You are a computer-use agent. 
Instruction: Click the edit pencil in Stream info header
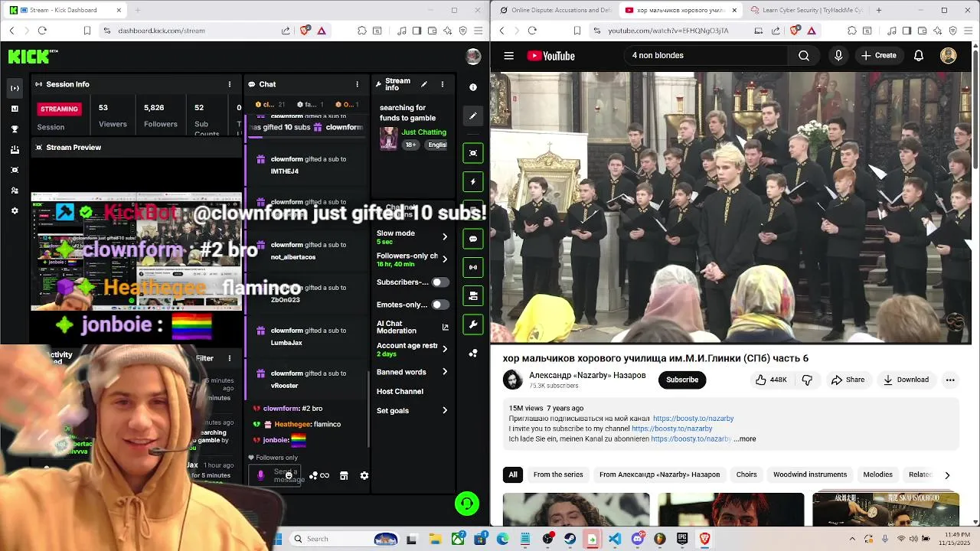coord(424,84)
